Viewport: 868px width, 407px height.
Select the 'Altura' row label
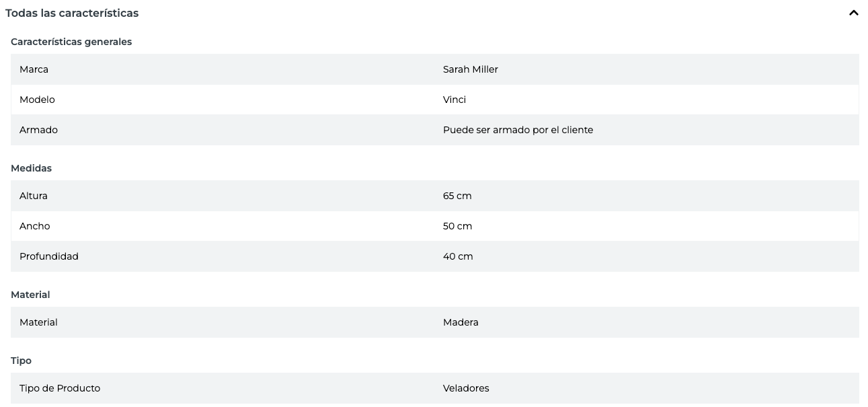coord(34,196)
